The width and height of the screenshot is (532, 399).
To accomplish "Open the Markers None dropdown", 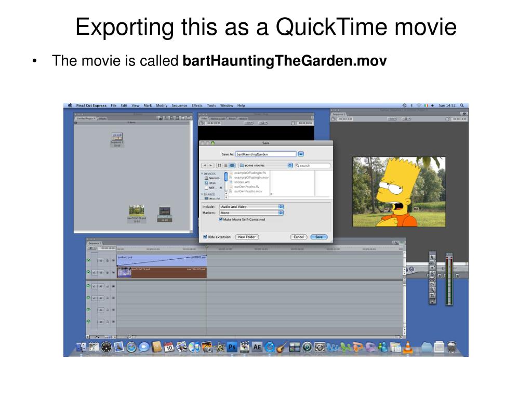I will tap(251, 212).
